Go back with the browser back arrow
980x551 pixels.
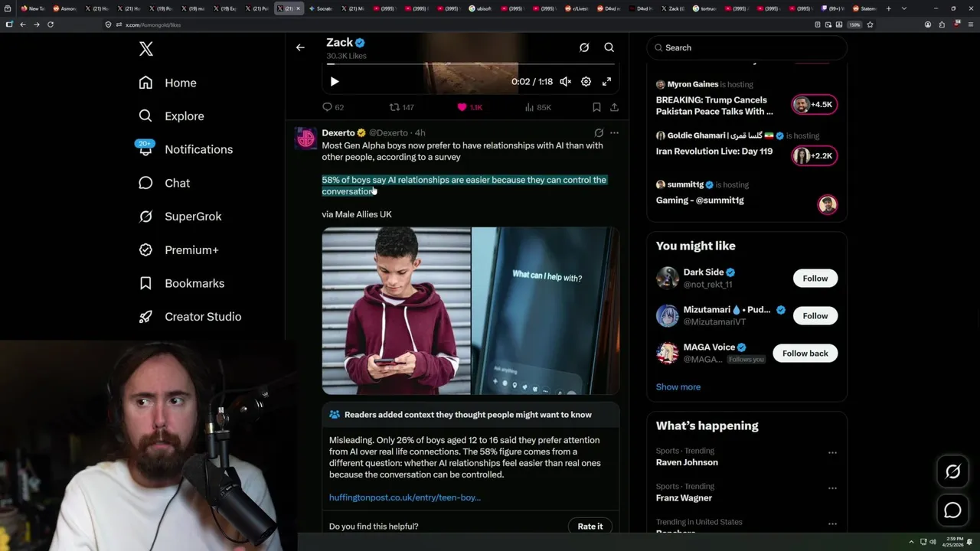click(x=23, y=24)
